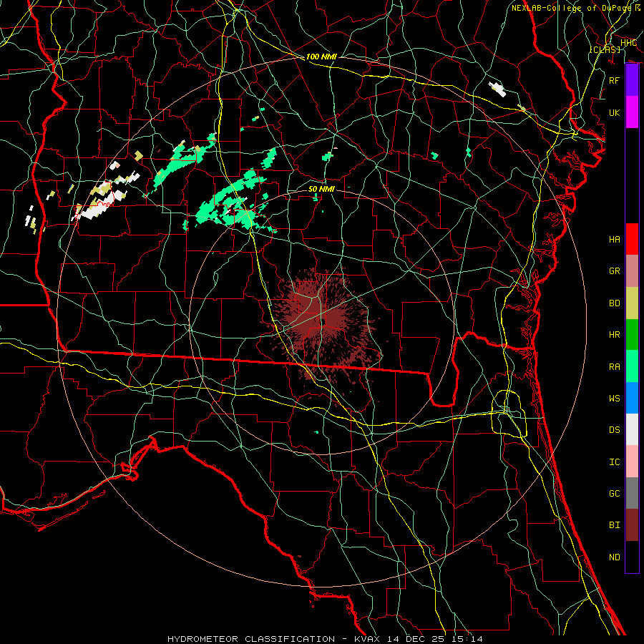
Task: Click the UK legend label
Action: 615,112
